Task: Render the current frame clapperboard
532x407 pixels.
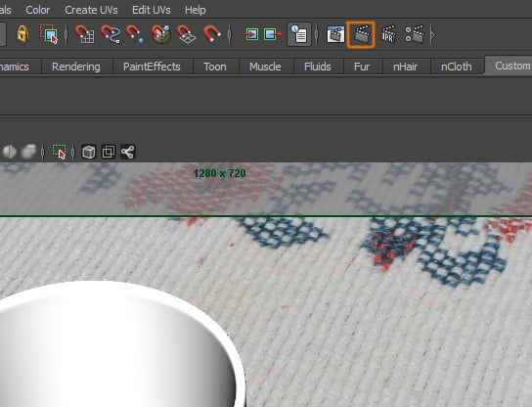Action: pyautogui.click(x=361, y=34)
